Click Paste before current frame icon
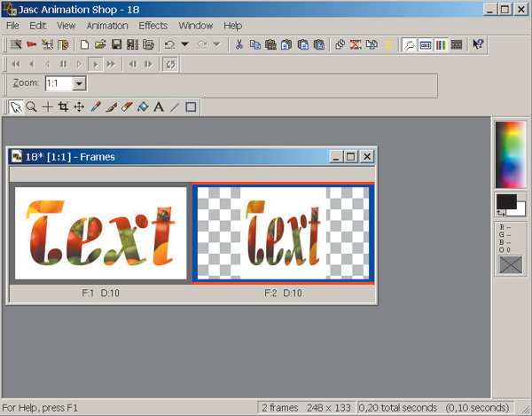 click(x=286, y=44)
